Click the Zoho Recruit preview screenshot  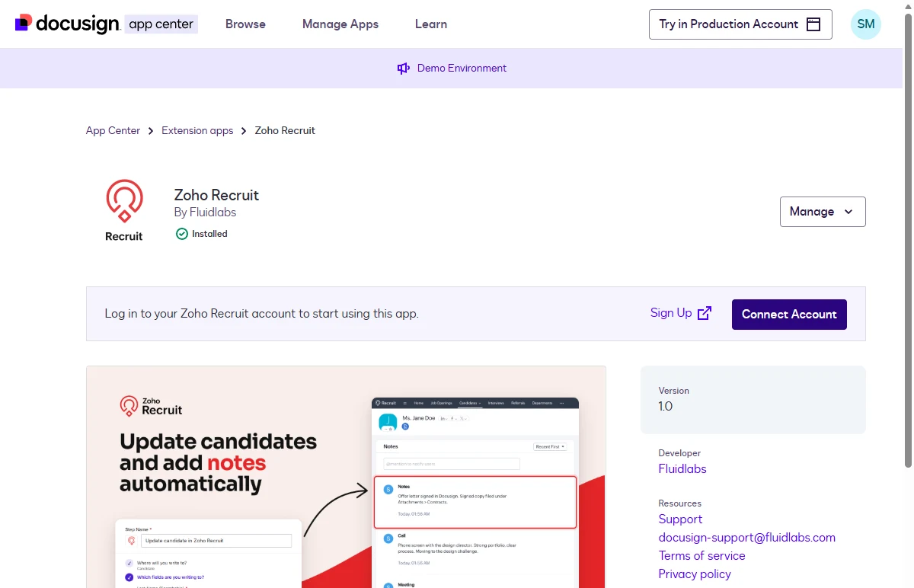point(346,477)
